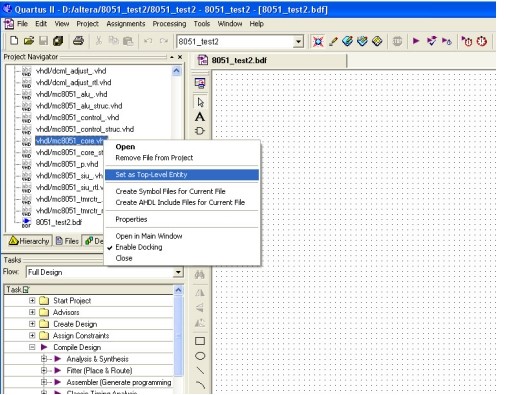
Task: Click the Redo arrow icon
Action: (163, 41)
